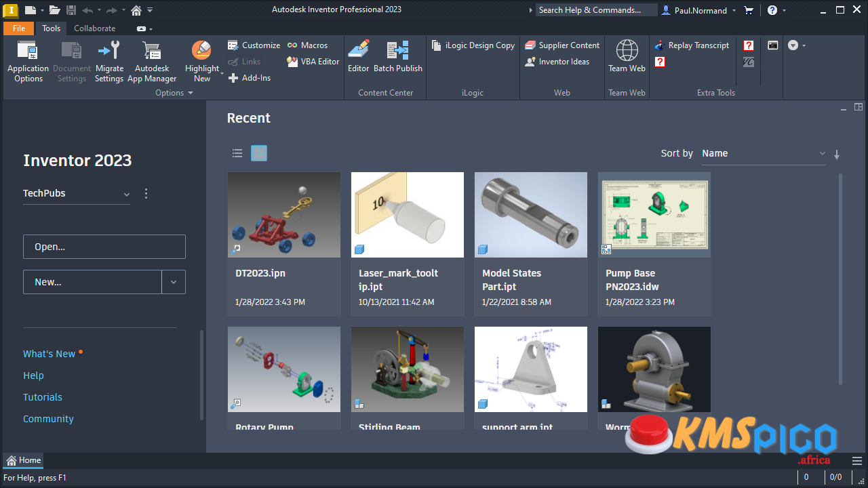
Task: Customize Quick Access Toolbar dropdown
Action: tap(150, 10)
